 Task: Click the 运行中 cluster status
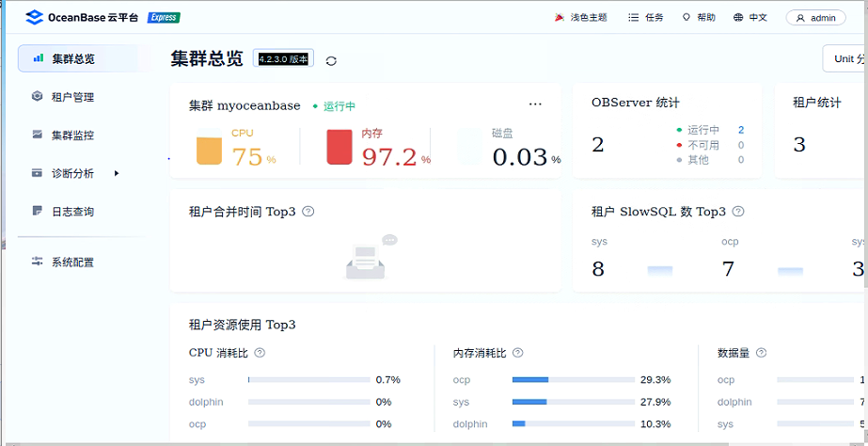pyautogui.click(x=335, y=106)
